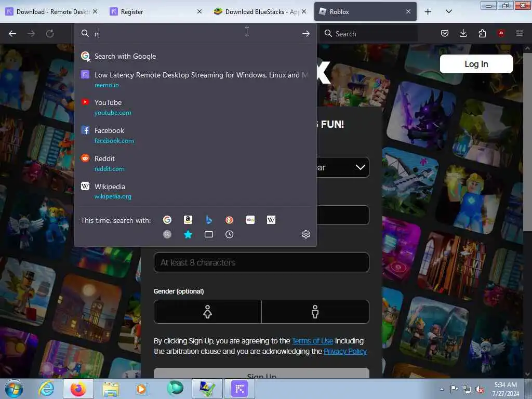The height and width of the screenshot is (399, 532).
Task: Click the Firefox taskbar icon
Action: point(78,389)
